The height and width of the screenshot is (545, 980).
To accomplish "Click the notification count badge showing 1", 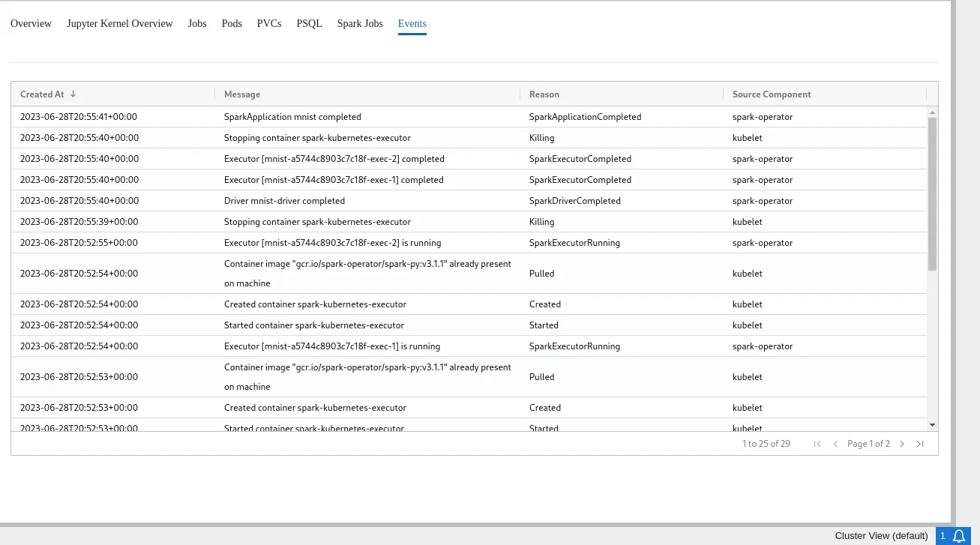I will click(943, 536).
